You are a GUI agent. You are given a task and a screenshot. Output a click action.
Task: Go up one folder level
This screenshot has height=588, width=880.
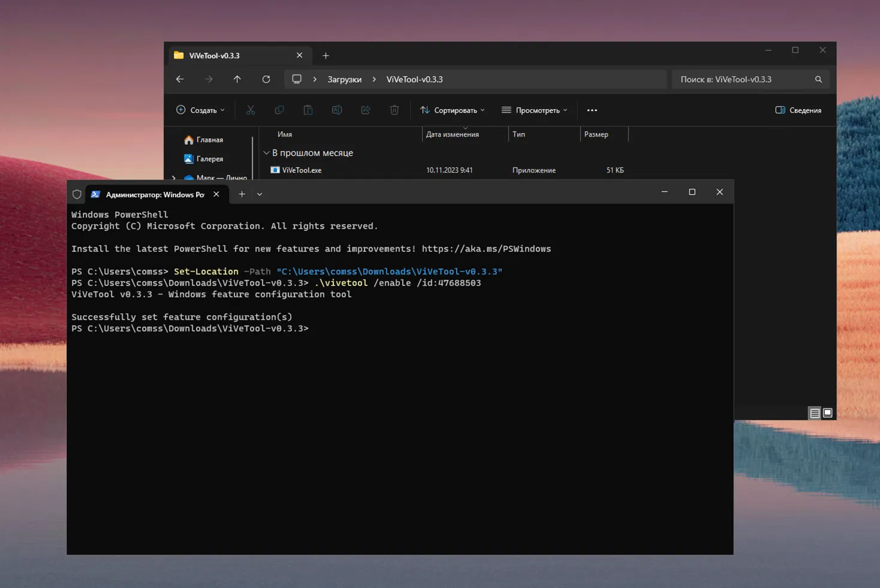click(237, 79)
